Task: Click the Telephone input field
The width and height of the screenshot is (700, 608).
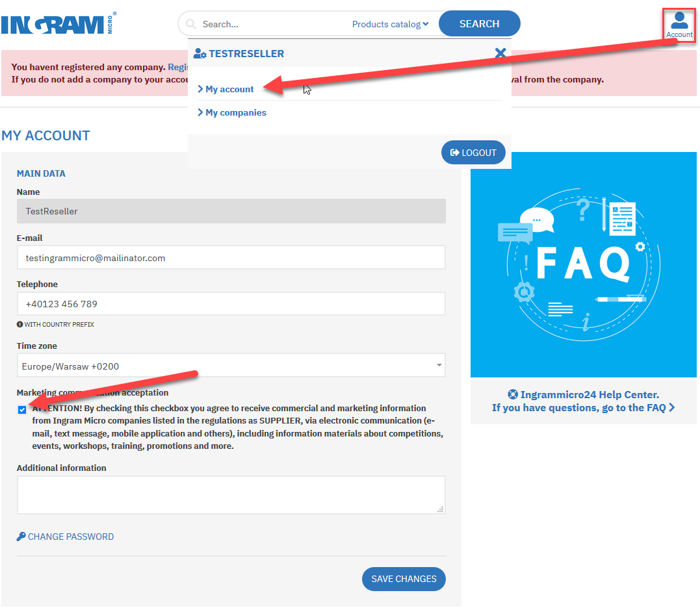Action: [x=231, y=304]
